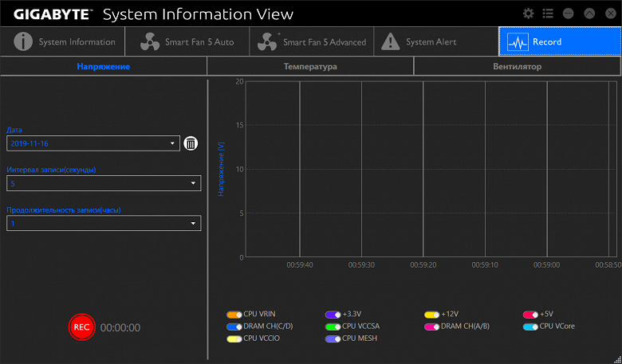The width and height of the screenshot is (622, 364).
Task: Switch to the Вентилятор tab
Action: pyautogui.click(x=517, y=67)
